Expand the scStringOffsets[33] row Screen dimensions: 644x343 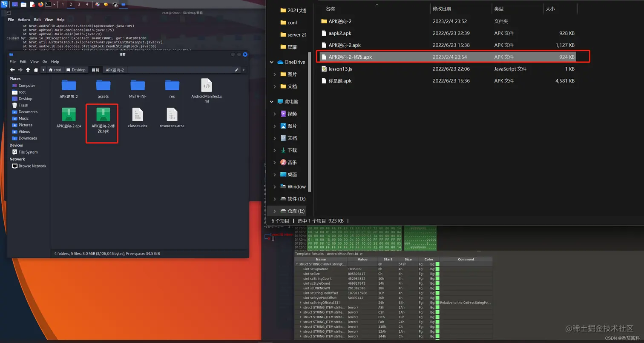[301, 303]
